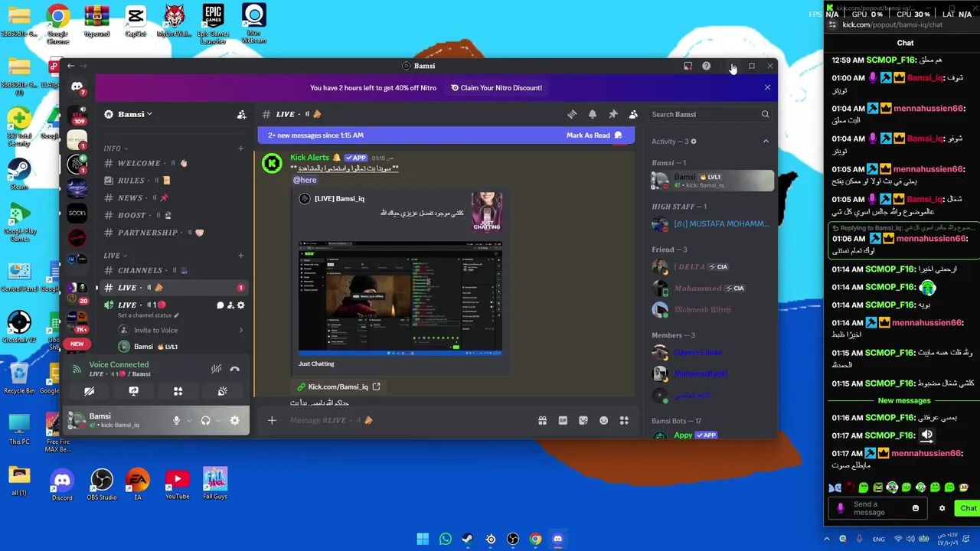Image resolution: width=980 pixels, height=551 pixels.
Task: Set a channel status
Action: pos(149,315)
